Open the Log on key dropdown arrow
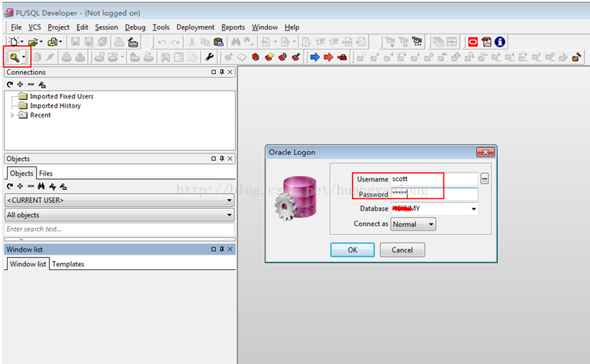This screenshot has height=364, width=590. coord(24,57)
